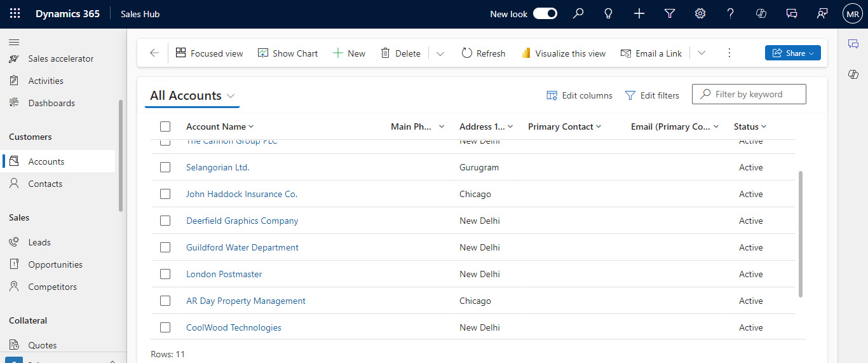Open Advanced Find funnel icon

coord(669,14)
